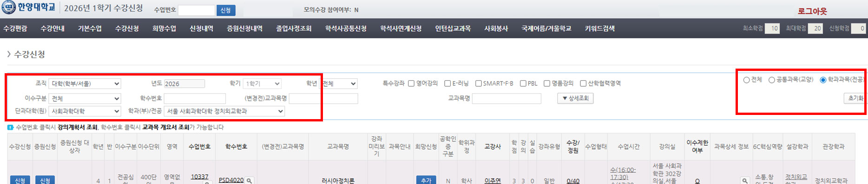This screenshot has width=868, height=184.
Task: Open the 희망수업 menu
Action: click(164, 29)
